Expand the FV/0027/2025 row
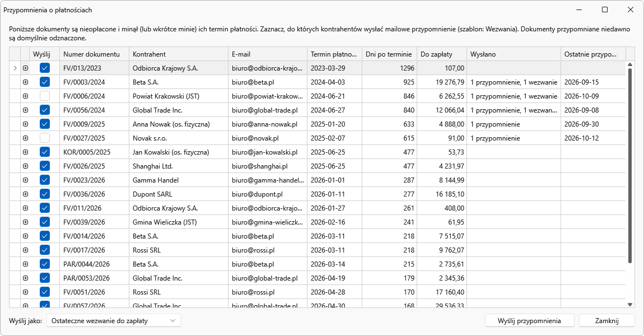The height and width of the screenshot is (336, 644). click(x=25, y=138)
